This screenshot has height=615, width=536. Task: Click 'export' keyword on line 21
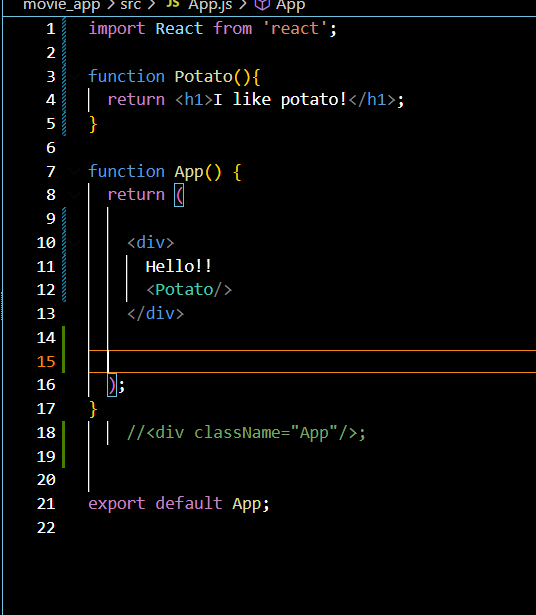[117, 504]
